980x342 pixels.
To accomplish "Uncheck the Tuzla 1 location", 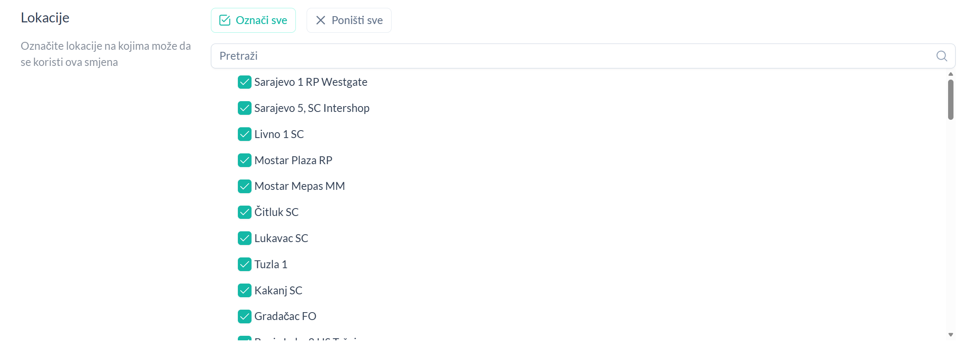I will 244,264.
